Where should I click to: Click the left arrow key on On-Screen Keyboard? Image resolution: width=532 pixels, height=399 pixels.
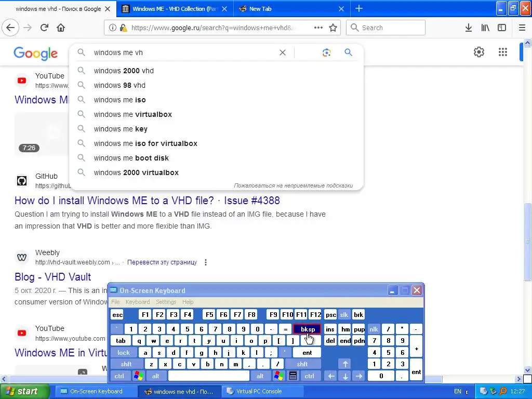331,376
